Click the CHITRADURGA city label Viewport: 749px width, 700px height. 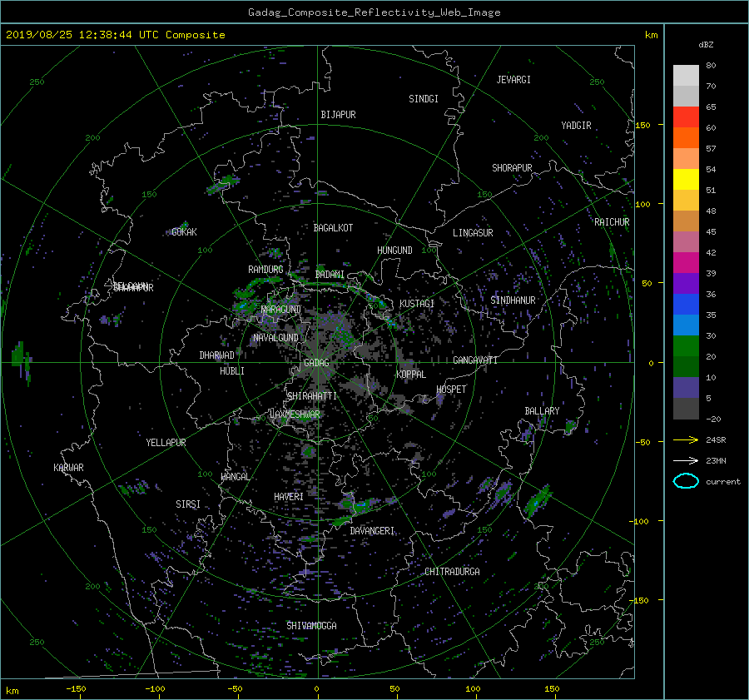tap(453, 572)
